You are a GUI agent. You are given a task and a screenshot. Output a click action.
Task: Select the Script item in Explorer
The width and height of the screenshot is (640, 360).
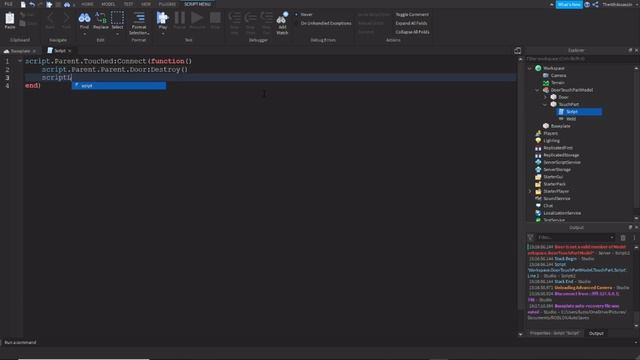[579, 111]
